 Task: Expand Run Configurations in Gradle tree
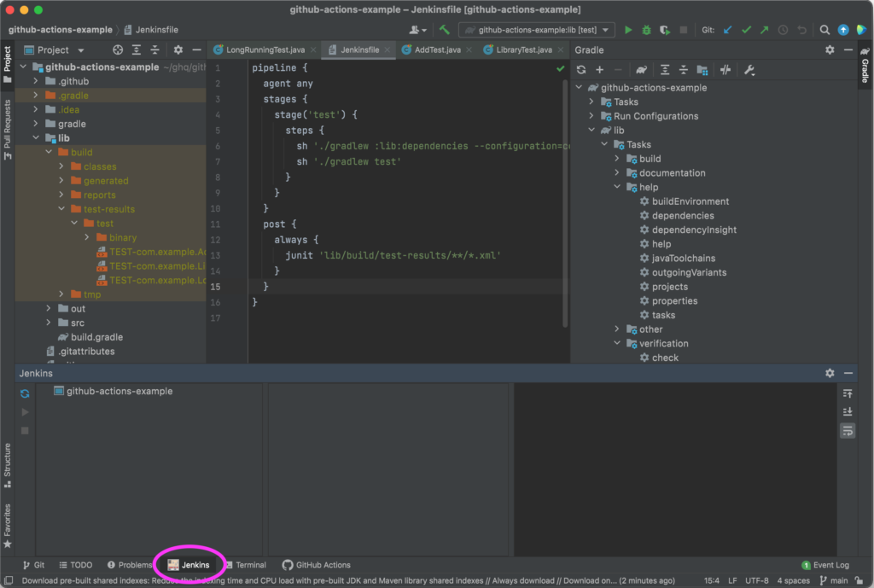pyautogui.click(x=591, y=116)
